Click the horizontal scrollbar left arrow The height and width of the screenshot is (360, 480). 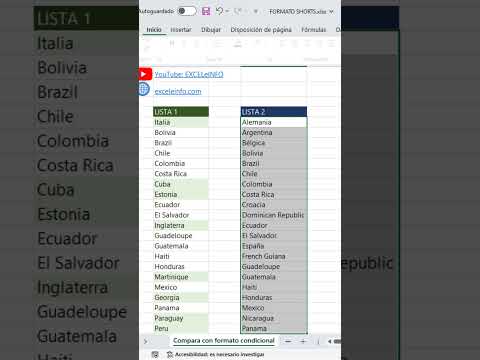pos(329,341)
